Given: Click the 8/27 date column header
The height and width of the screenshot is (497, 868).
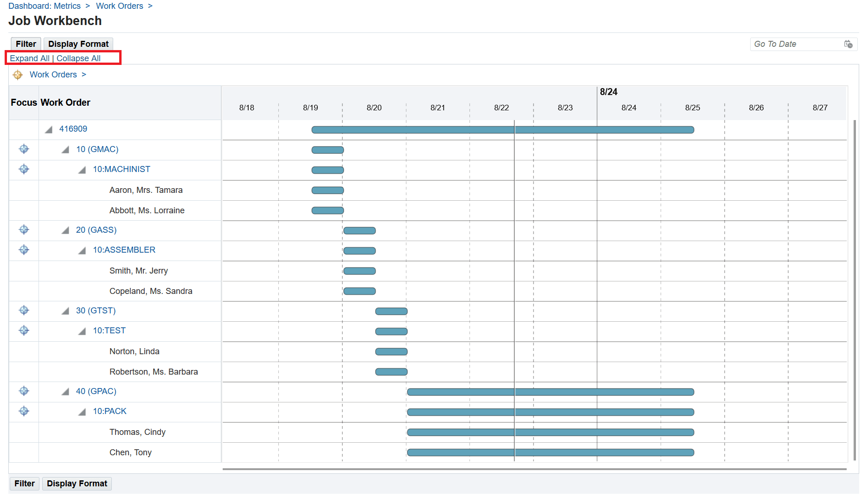Looking at the screenshot, I should click(x=820, y=108).
